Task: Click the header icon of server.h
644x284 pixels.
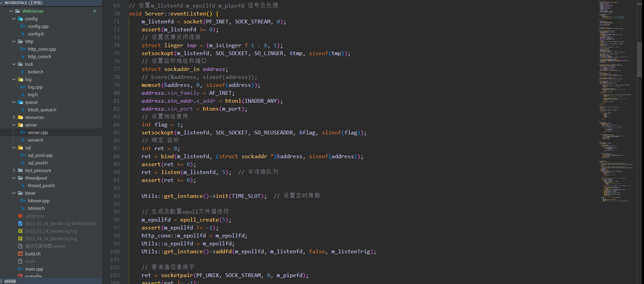Action: click(23, 140)
